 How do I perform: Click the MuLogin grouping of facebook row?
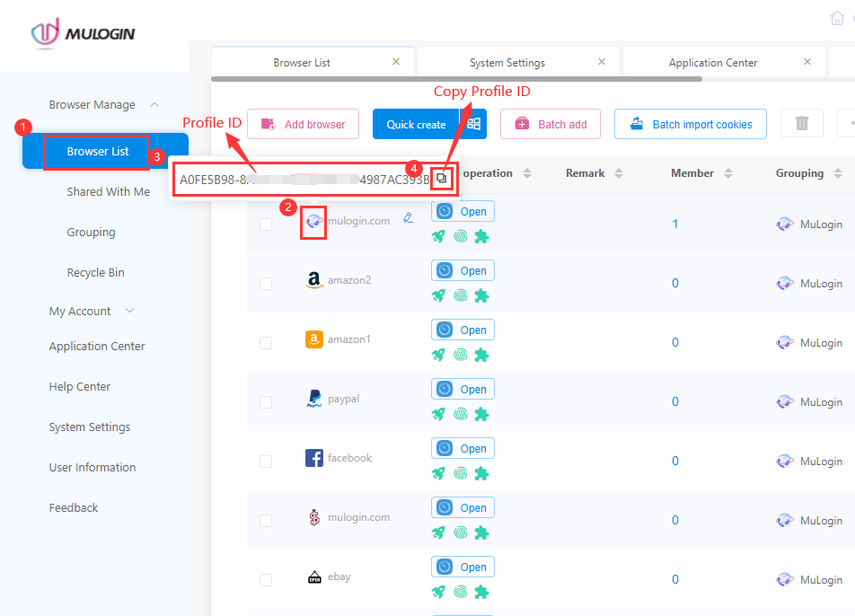(x=809, y=462)
